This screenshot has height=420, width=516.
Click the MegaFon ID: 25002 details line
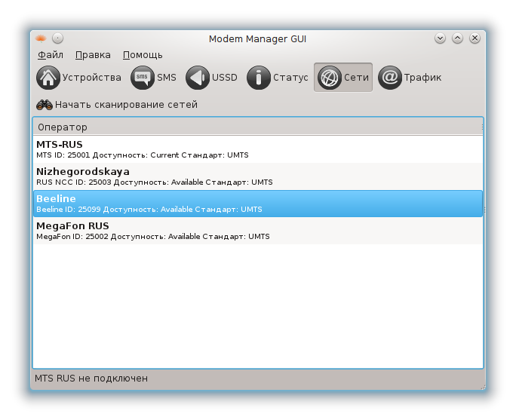pos(153,237)
